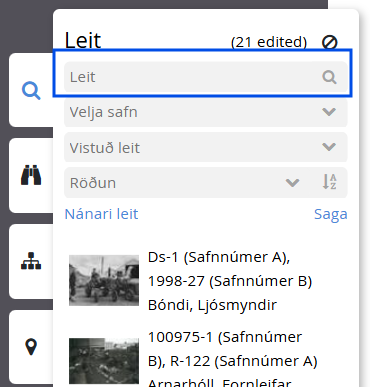Image resolution: width=370 pixels, height=387 pixels.
Task: Toggle the A-Z sort order icon
Action: coord(329,182)
